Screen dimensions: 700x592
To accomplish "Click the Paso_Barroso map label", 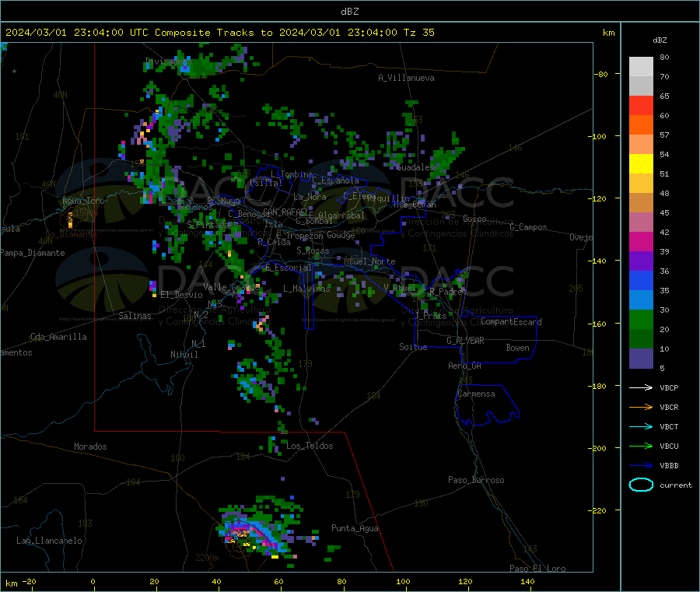I will click(x=476, y=481).
